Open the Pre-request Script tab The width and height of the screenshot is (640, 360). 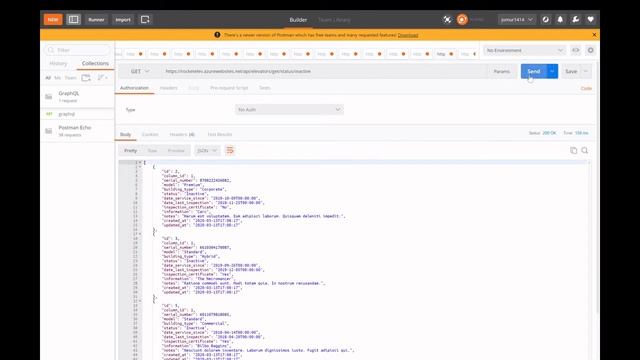pyautogui.click(x=229, y=88)
